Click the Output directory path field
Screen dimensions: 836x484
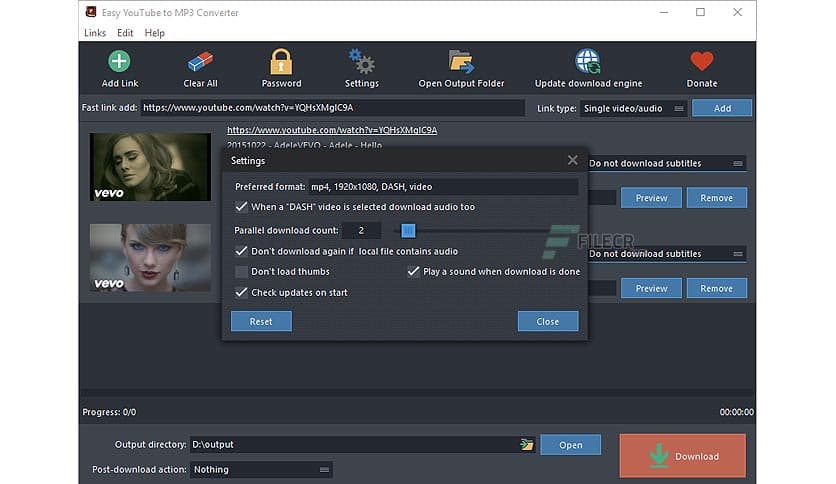[355, 445]
